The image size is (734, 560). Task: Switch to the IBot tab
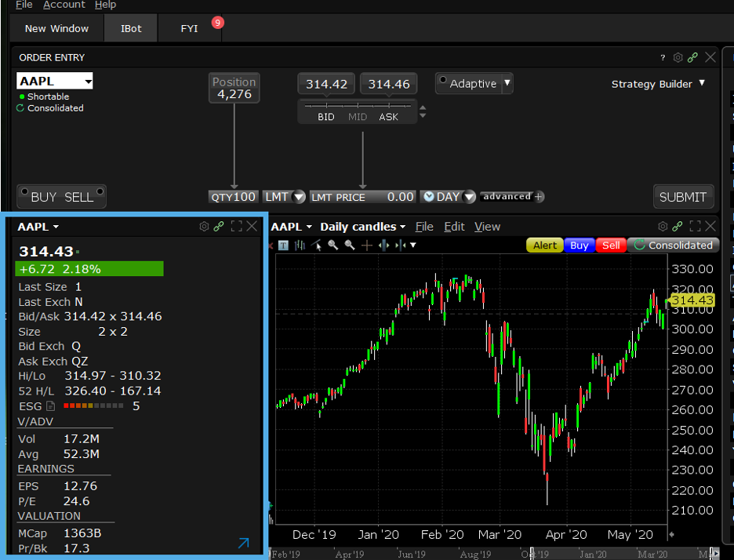[x=131, y=28]
